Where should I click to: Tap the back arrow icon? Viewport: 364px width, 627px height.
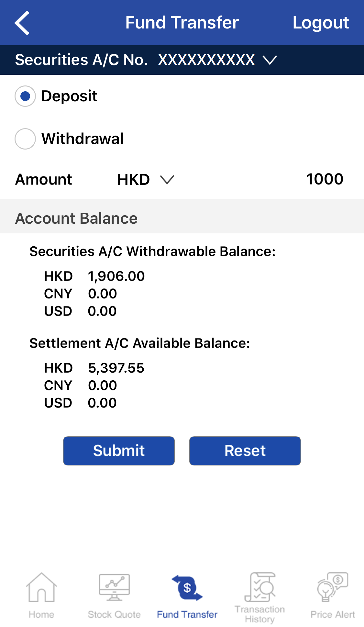(22, 23)
